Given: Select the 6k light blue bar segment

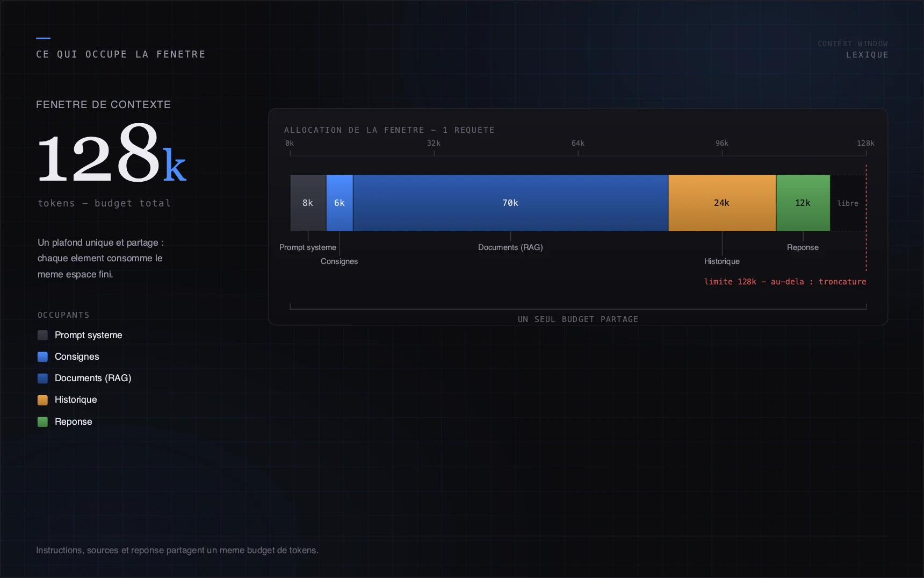Looking at the screenshot, I should click(x=340, y=203).
